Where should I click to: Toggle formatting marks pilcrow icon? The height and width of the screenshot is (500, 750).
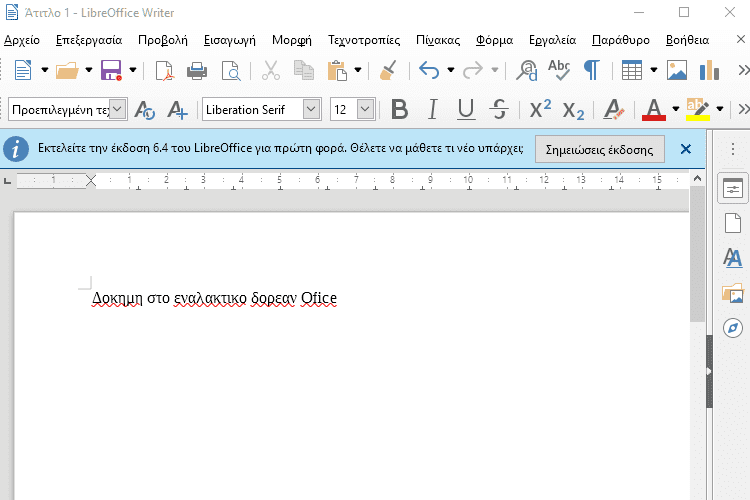point(592,70)
